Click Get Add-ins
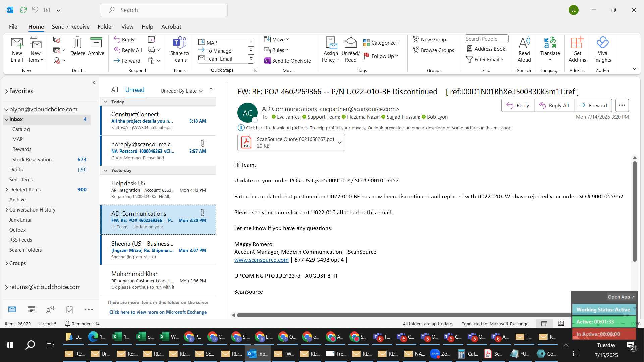Image resolution: width=644 pixels, height=362 pixels. (x=577, y=49)
